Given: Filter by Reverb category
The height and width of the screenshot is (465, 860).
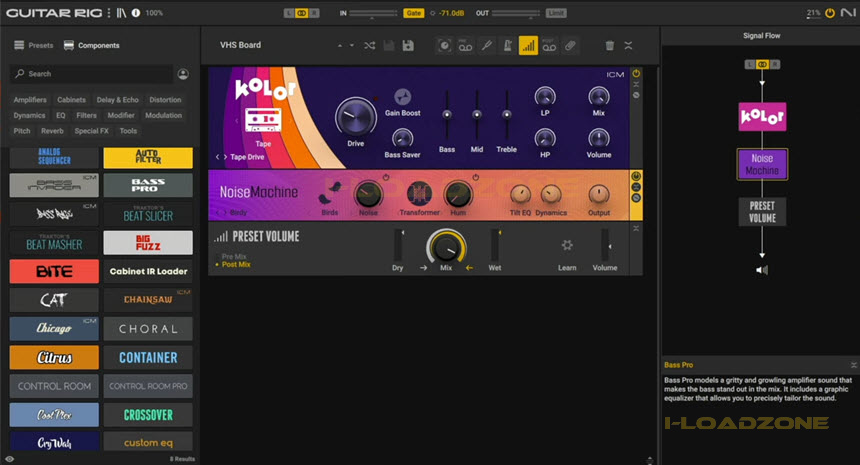Looking at the screenshot, I should coord(52,131).
